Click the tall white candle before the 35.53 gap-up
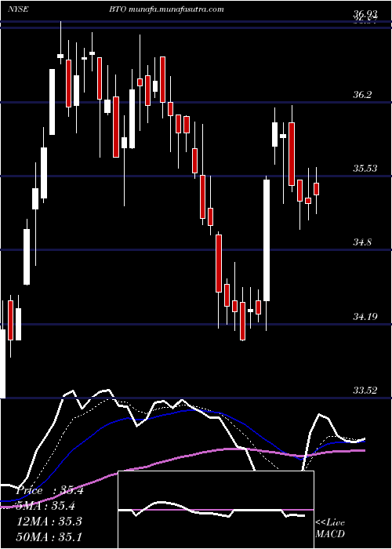 click(267, 240)
